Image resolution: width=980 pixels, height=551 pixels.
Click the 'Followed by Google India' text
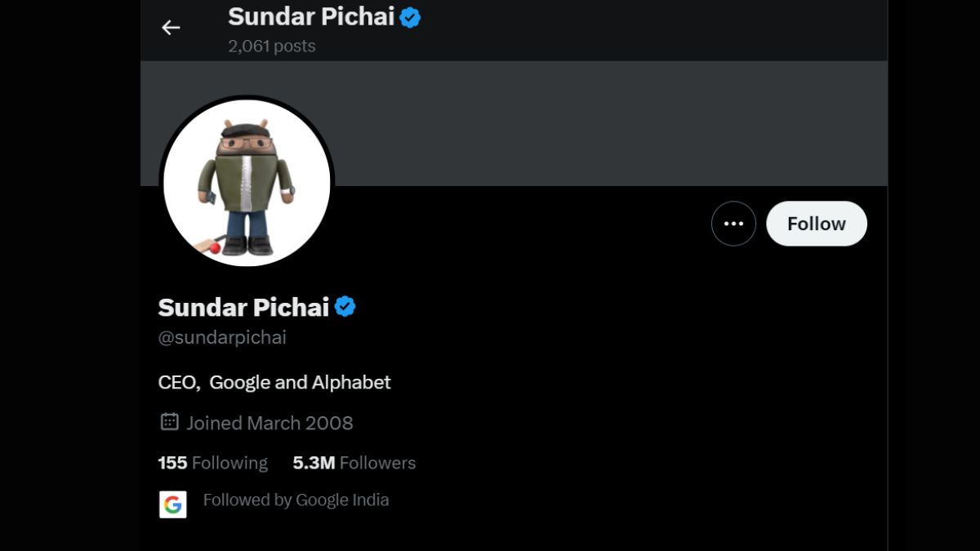pos(296,500)
